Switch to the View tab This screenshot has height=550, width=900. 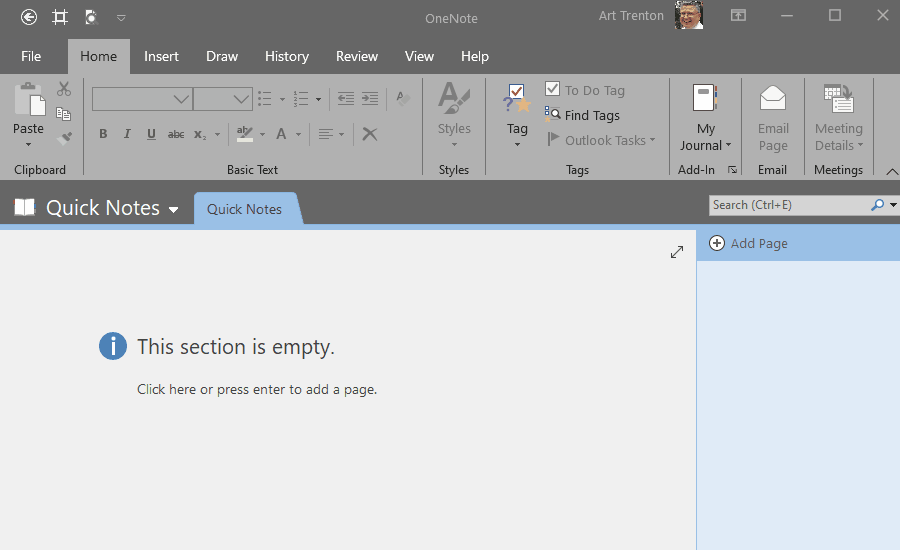pyautogui.click(x=419, y=56)
